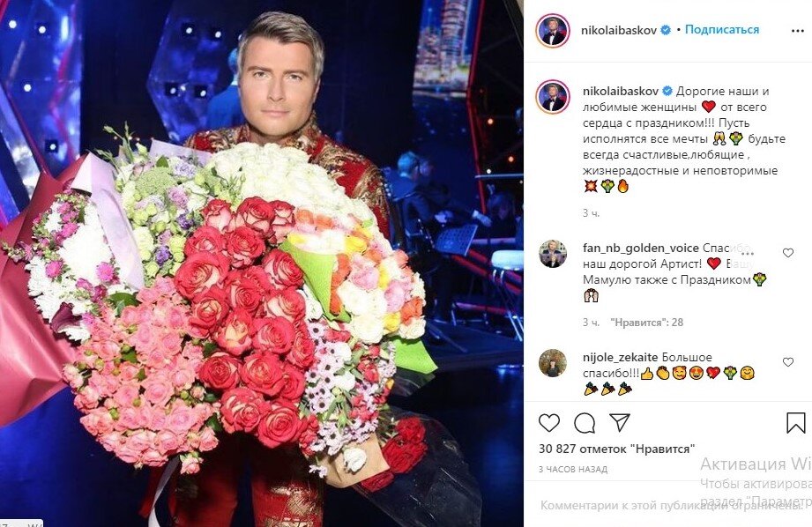Click nikolaibaskov avatar next to caption

coord(553,97)
